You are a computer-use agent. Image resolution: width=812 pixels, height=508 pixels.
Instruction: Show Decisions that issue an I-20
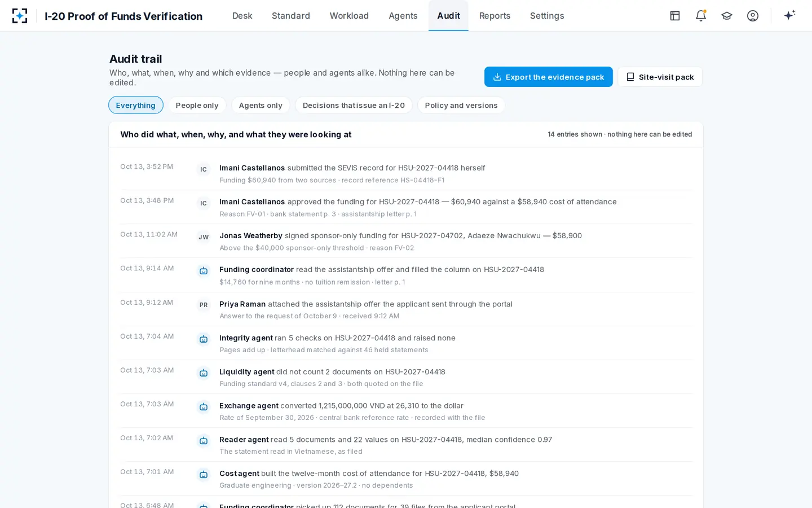pos(354,105)
